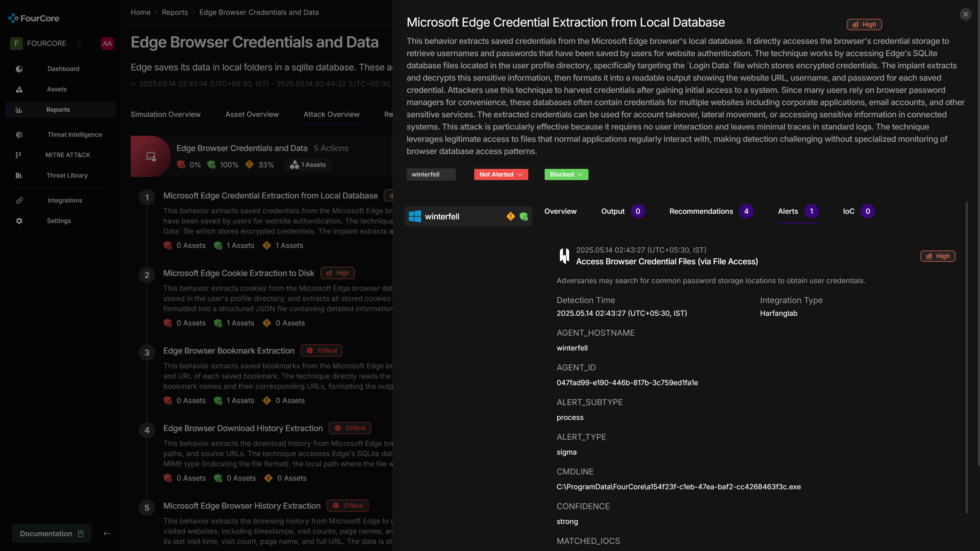Click the Windows logo icon for winterfell

tap(415, 216)
